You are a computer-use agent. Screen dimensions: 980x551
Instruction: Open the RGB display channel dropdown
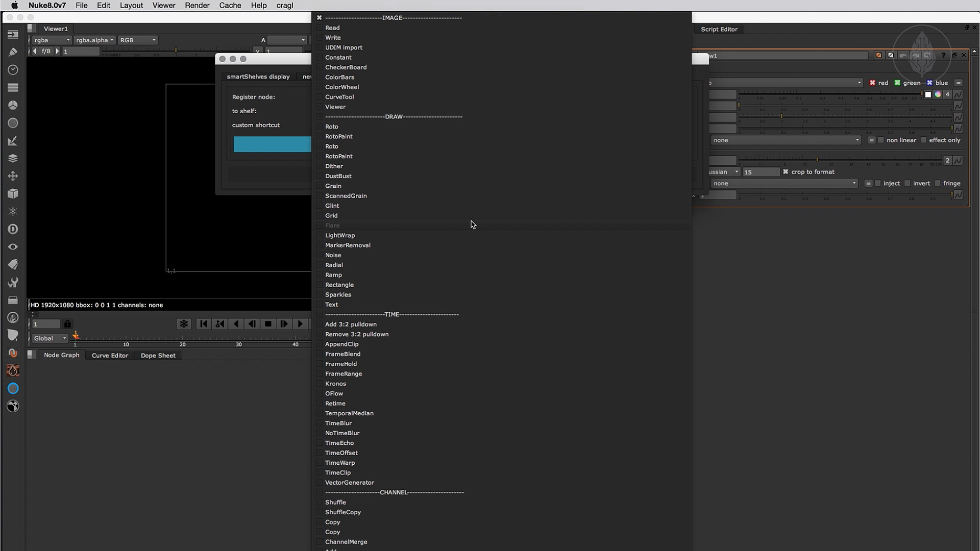click(x=137, y=40)
